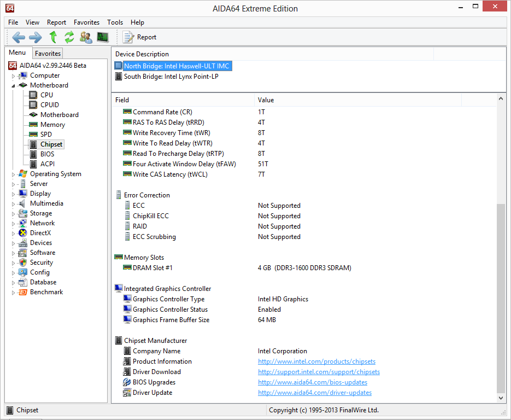Screen dimensions: 511x420
Task: Click the Software box icon
Action: click(x=23, y=253)
